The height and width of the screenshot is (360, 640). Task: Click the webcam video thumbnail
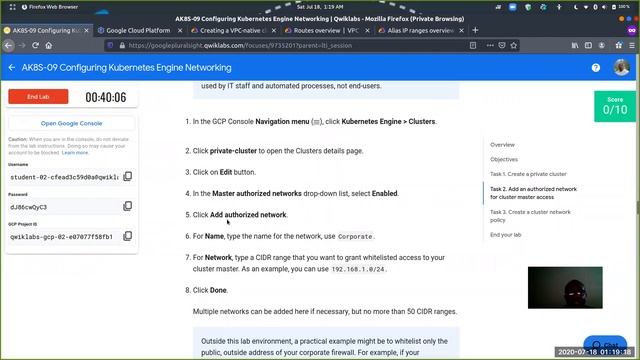tap(565, 288)
